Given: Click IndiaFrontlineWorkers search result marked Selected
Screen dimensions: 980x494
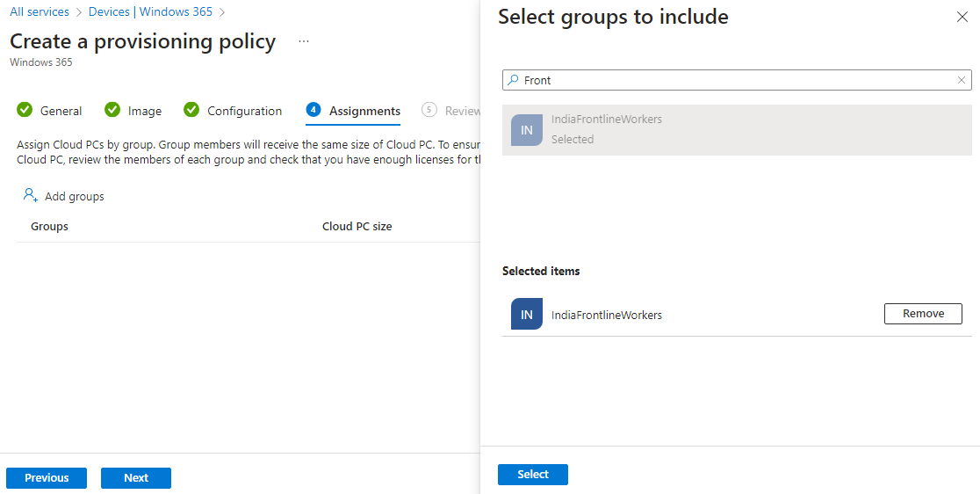Looking at the screenshot, I should (737, 129).
